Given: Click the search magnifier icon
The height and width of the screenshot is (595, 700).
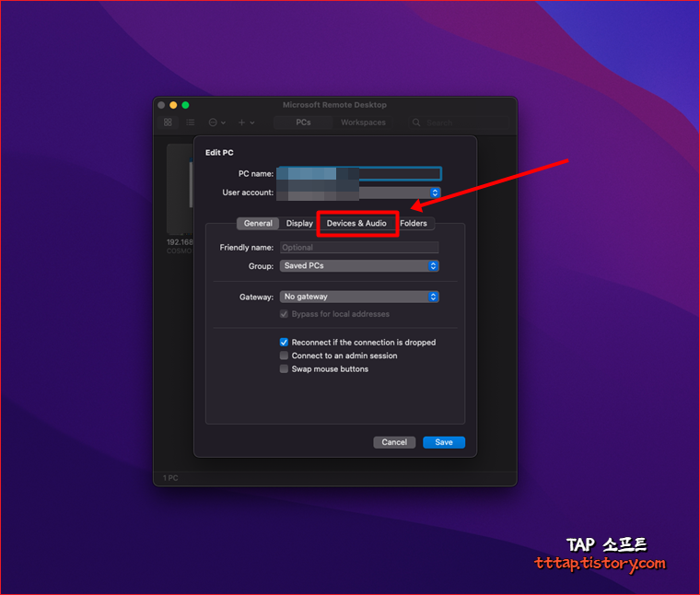Looking at the screenshot, I should click(x=416, y=122).
